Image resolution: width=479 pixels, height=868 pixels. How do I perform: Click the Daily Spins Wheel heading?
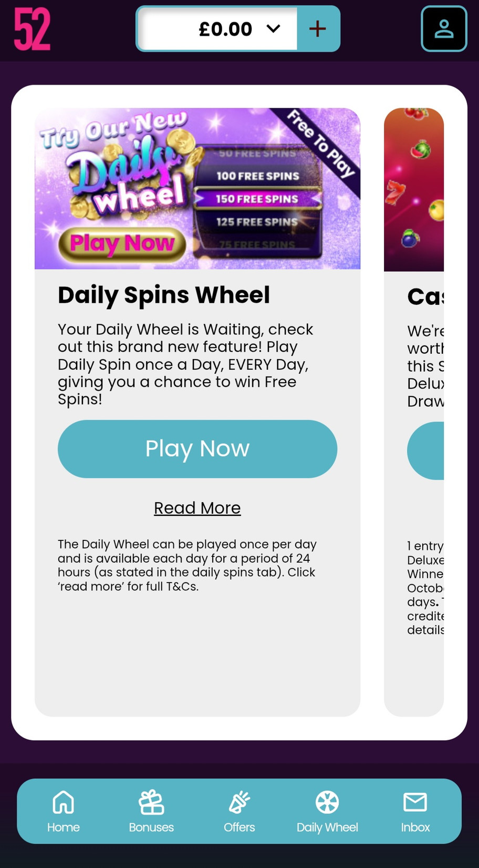164,295
